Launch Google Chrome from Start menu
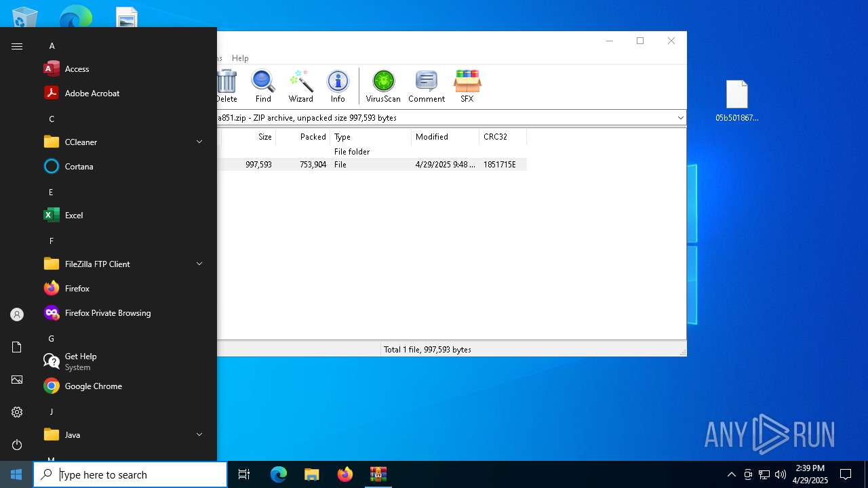Viewport: 868px width, 488px height. (x=125, y=386)
